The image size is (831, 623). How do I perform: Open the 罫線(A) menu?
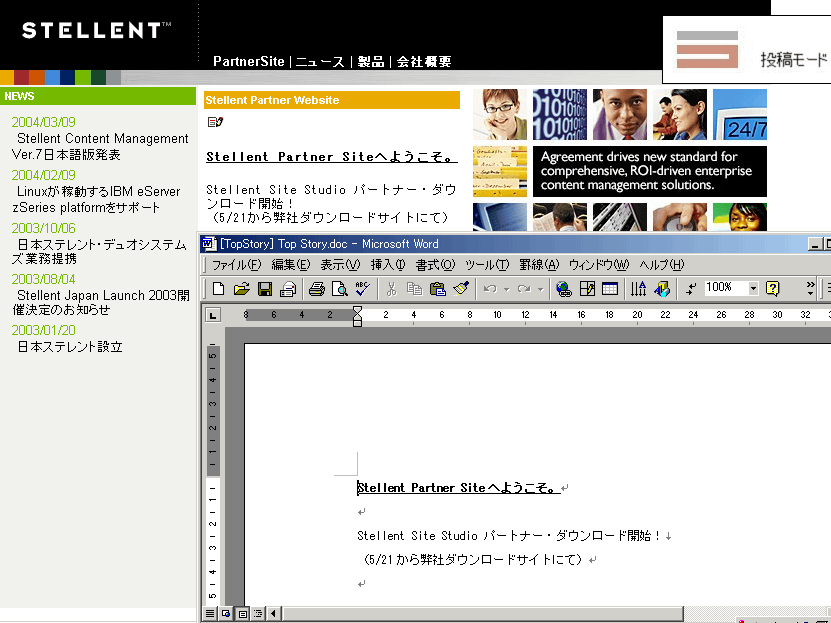coord(539,264)
